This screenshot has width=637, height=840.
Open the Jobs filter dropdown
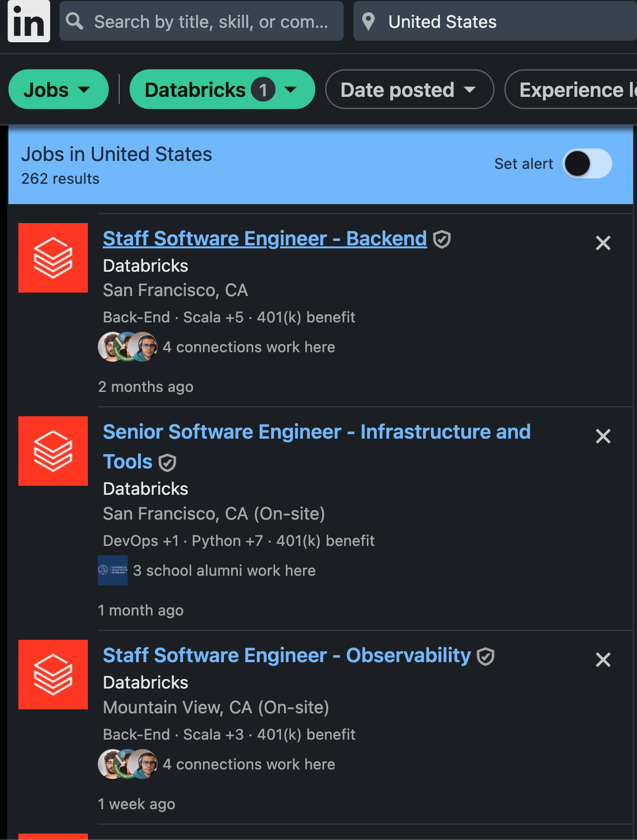[59, 89]
